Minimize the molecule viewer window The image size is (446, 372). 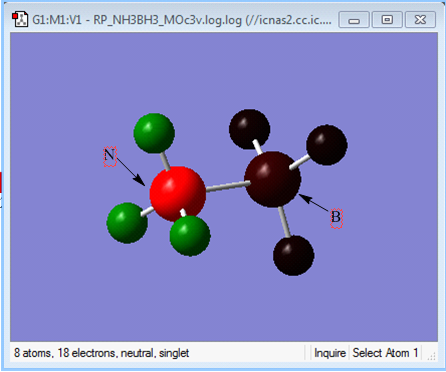tap(354, 20)
